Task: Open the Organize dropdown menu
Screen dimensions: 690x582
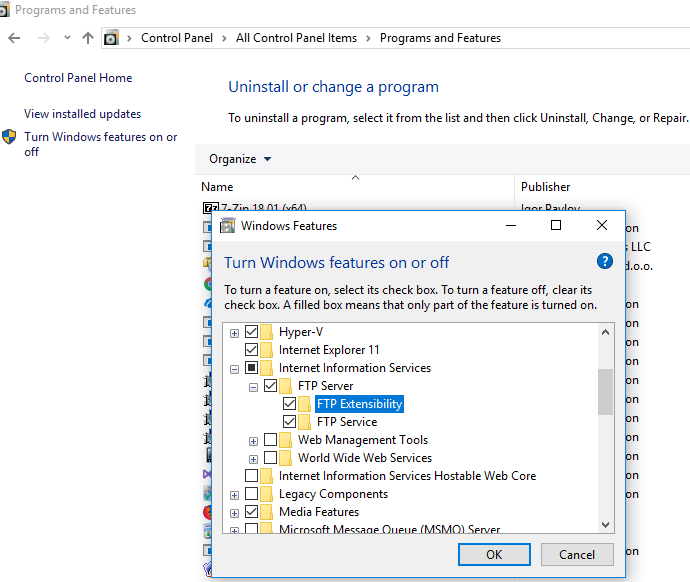Action: point(240,159)
